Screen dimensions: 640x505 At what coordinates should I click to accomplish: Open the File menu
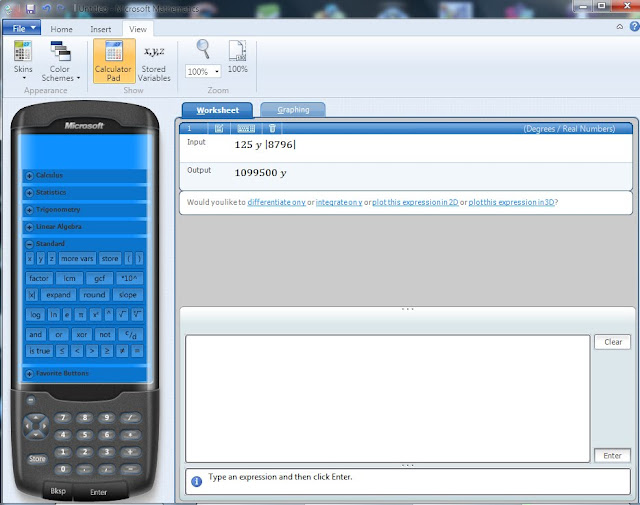pos(22,28)
